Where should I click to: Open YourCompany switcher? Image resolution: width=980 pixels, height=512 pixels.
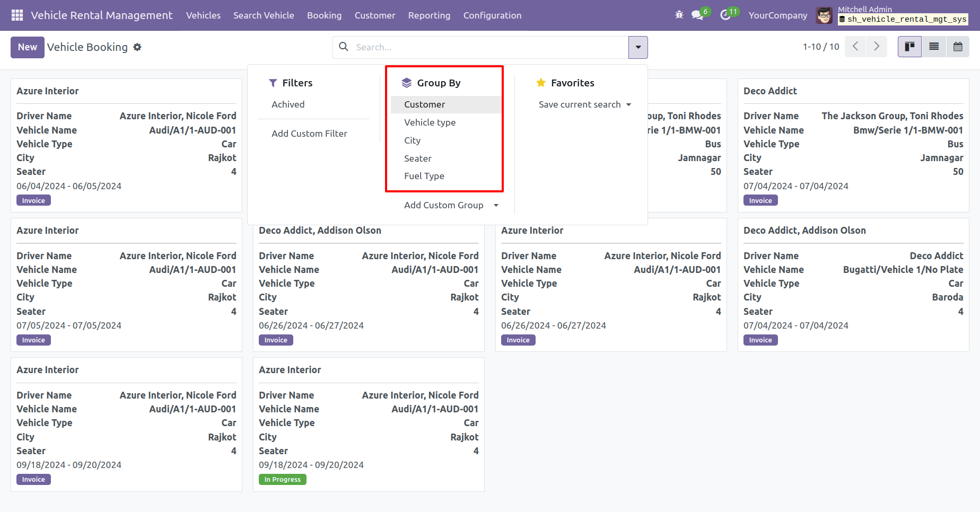pos(778,15)
